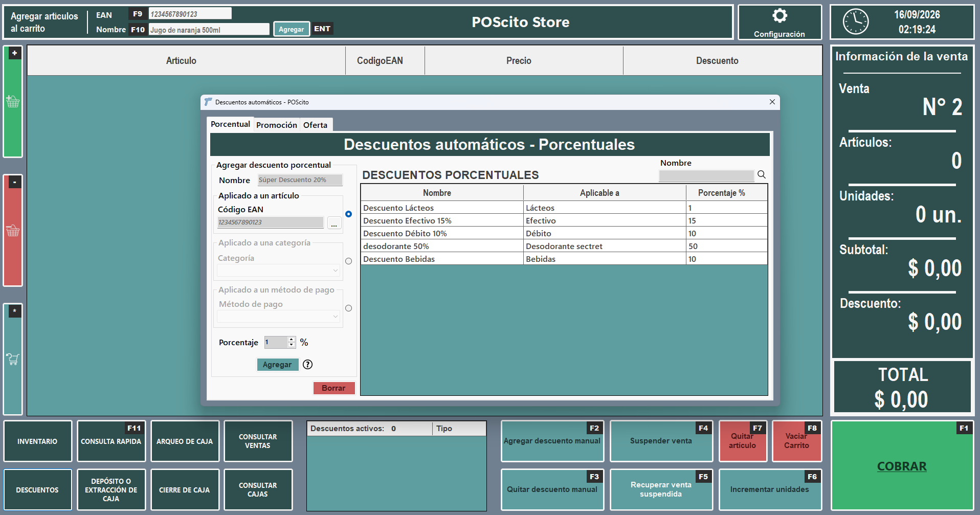Click Agregar descuento manual
The width and height of the screenshot is (980, 515).
(x=552, y=441)
